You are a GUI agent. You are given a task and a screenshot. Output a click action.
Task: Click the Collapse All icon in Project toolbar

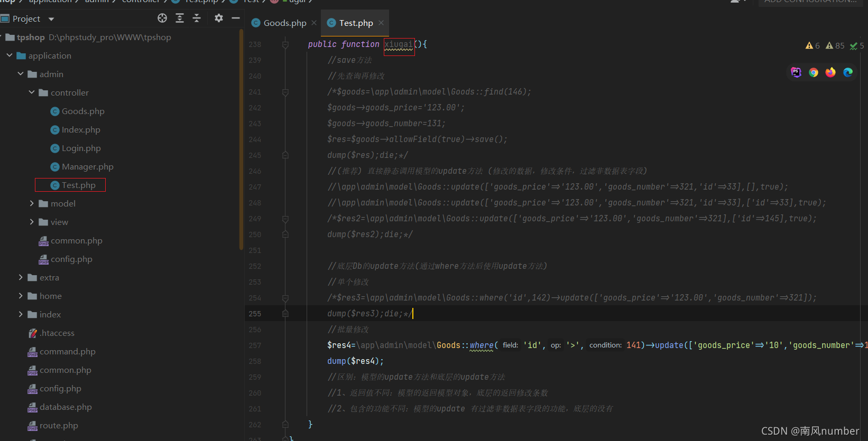click(197, 18)
